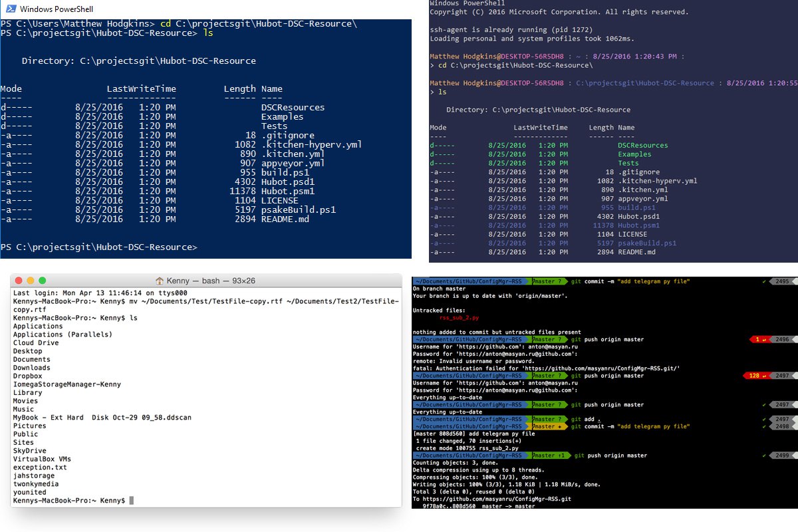Click the home icon in bash title bar
The image size is (798, 532).
(x=160, y=281)
